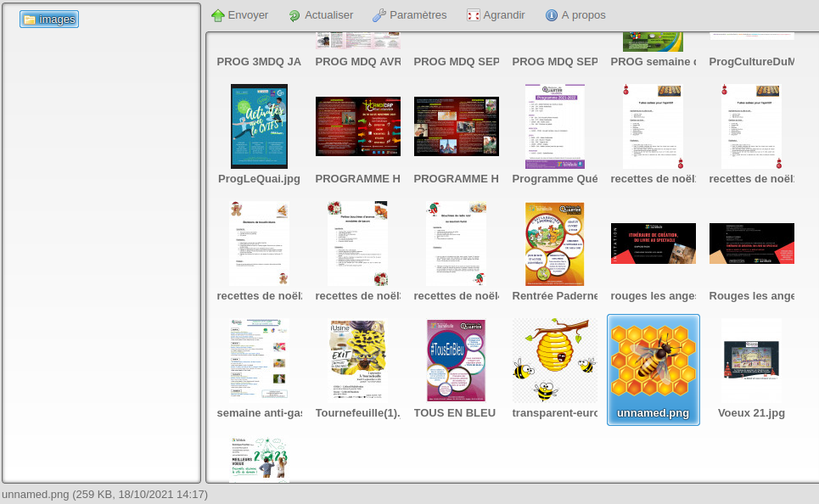The width and height of the screenshot is (819, 504).
Task: Click the Paramètres wrench icon
Action: 379,15
